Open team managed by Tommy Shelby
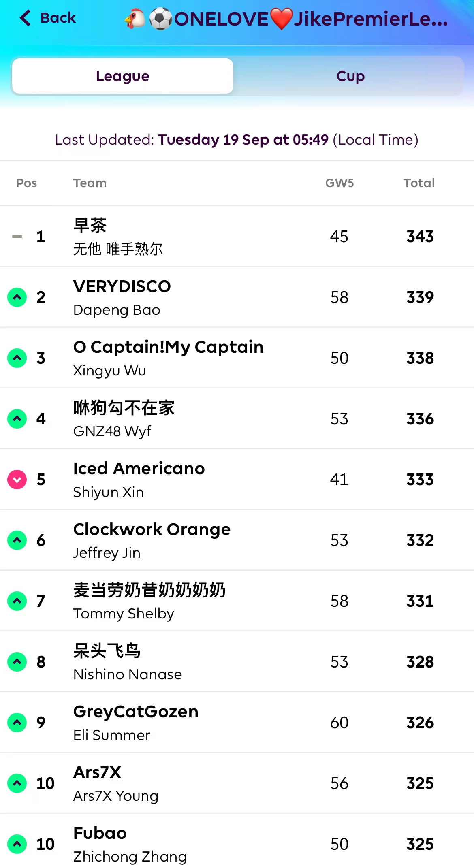The image size is (474, 868). 124,614
